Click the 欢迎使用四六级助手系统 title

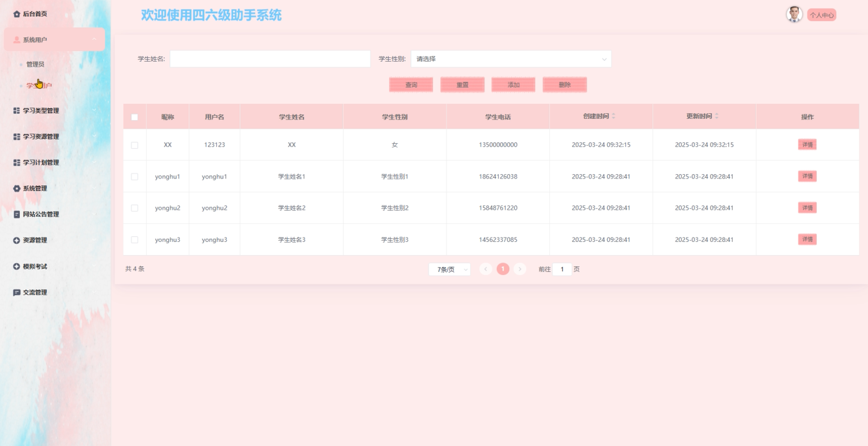211,15
